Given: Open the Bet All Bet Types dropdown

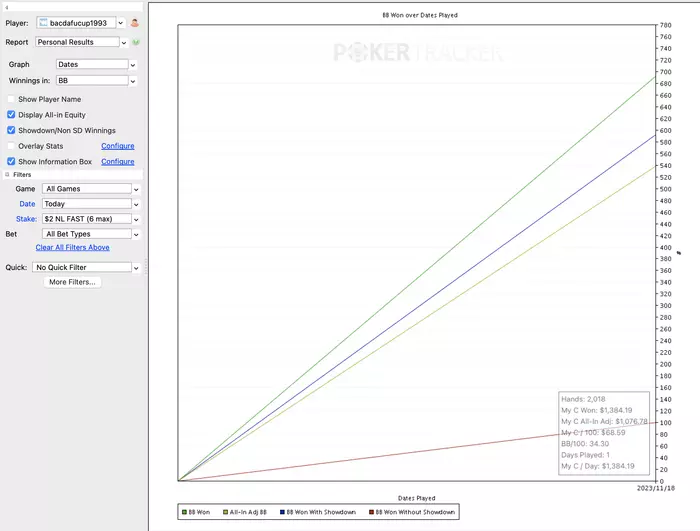Looking at the screenshot, I should [x=136, y=234].
